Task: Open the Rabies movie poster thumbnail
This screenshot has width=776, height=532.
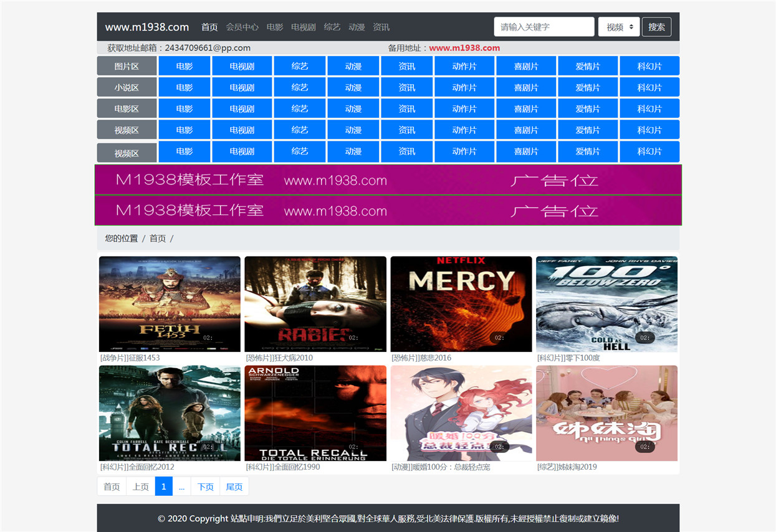Action: (315, 304)
